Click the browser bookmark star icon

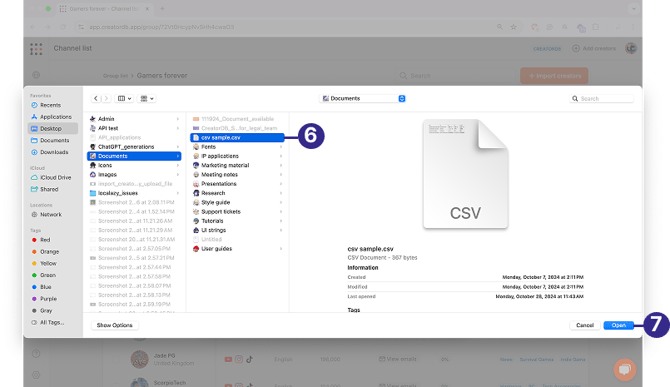point(514,27)
